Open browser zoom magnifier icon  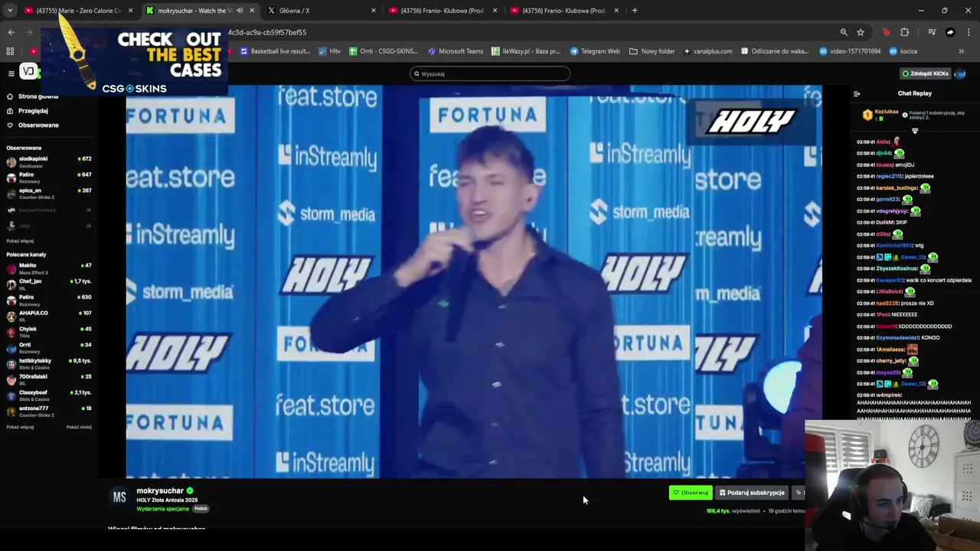(844, 32)
